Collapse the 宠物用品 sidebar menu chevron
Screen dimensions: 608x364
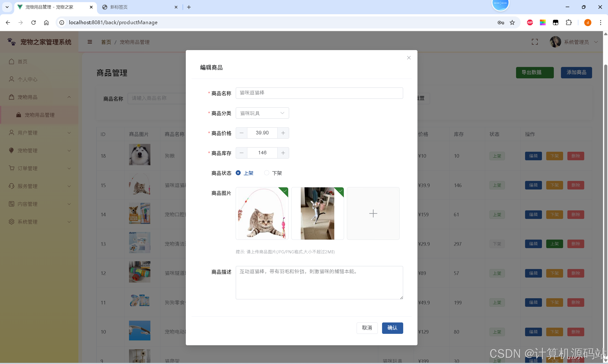(x=69, y=97)
